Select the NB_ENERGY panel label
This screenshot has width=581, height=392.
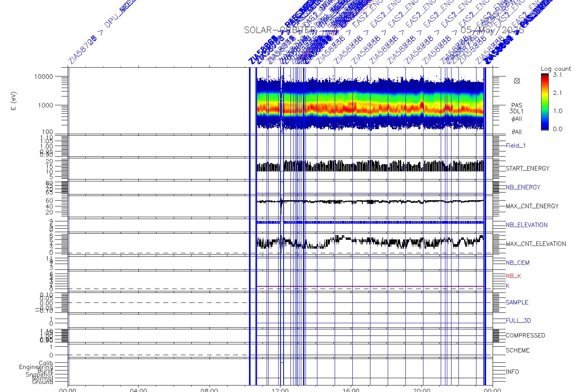(x=523, y=187)
